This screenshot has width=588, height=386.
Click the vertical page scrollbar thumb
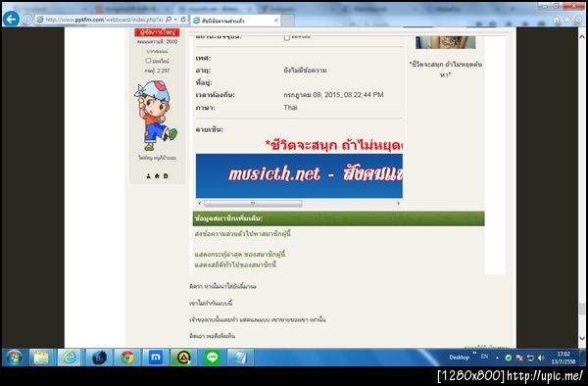581,309
